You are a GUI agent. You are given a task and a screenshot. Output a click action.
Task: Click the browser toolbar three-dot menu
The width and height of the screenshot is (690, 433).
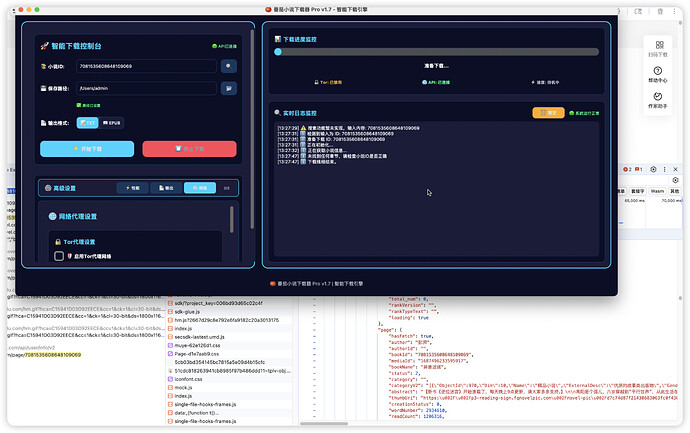[674, 11]
